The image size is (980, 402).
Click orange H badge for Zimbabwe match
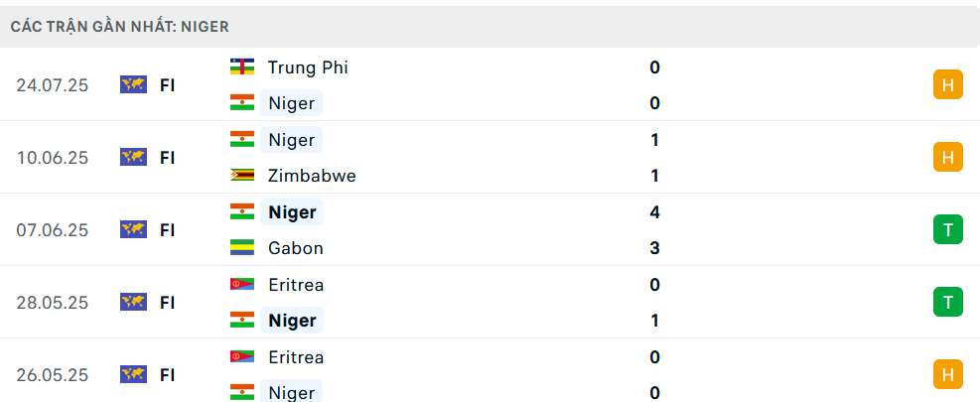(947, 158)
